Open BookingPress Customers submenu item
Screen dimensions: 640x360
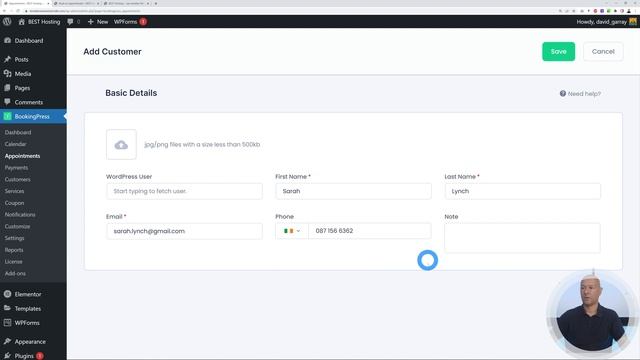point(18,179)
